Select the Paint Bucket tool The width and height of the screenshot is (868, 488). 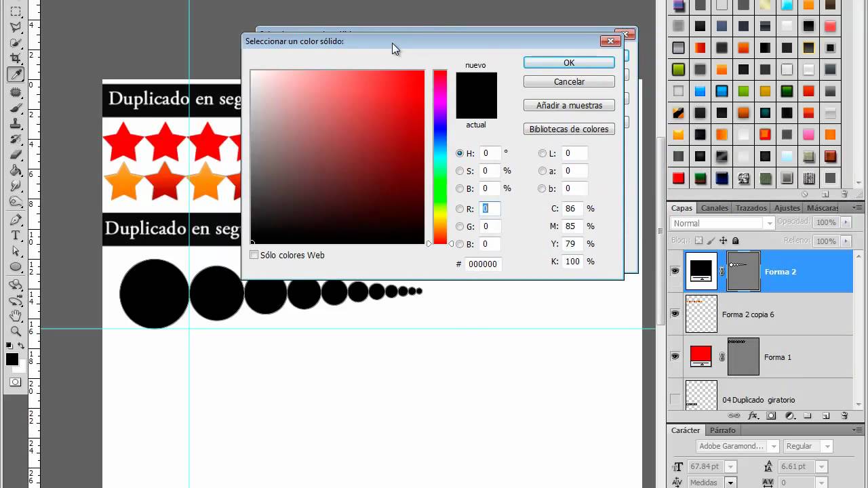16,171
